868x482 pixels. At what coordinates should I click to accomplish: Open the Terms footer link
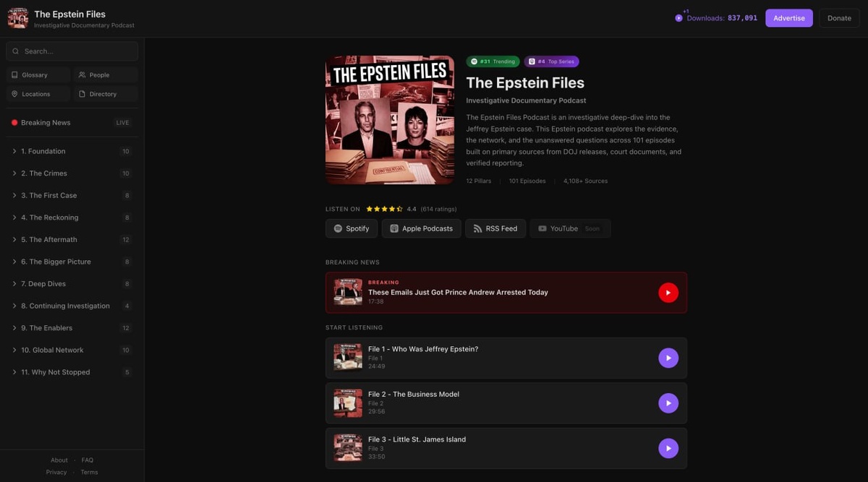[89, 473]
